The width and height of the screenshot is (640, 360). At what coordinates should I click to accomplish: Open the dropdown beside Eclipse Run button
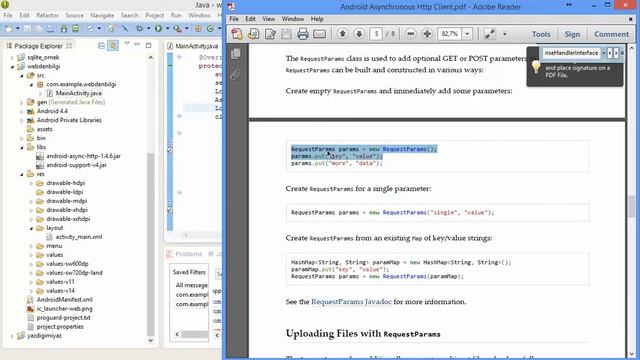tap(167, 29)
